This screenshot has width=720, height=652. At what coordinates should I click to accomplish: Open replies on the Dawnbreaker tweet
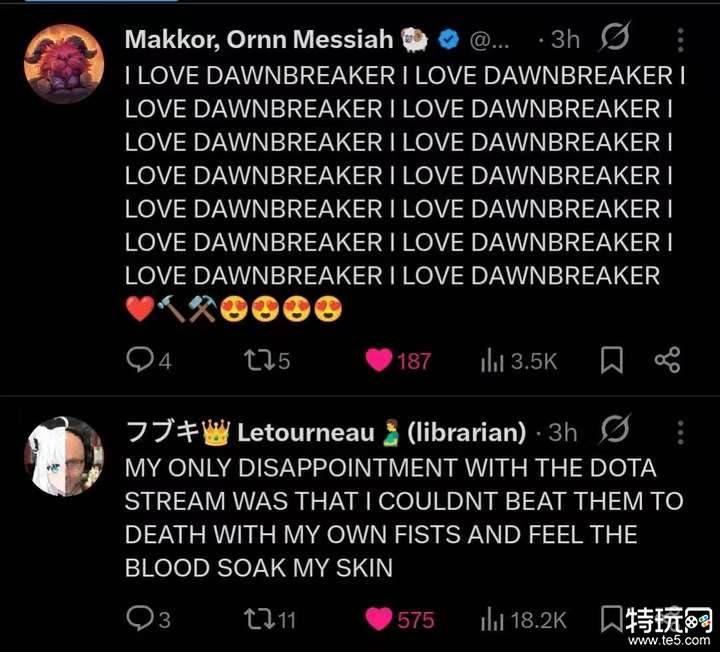(x=148, y=360)
